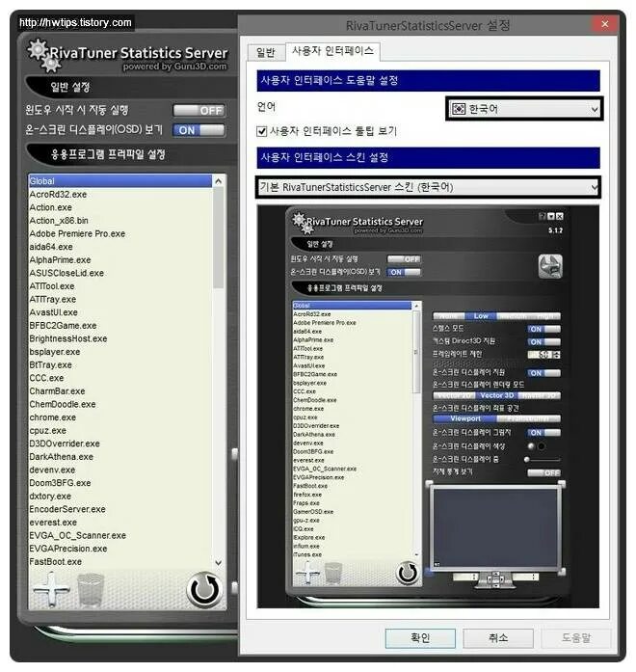636x672 pixels.
Task: Select EVGAPrecision.exe in main window list
Action: pos(119,549)
